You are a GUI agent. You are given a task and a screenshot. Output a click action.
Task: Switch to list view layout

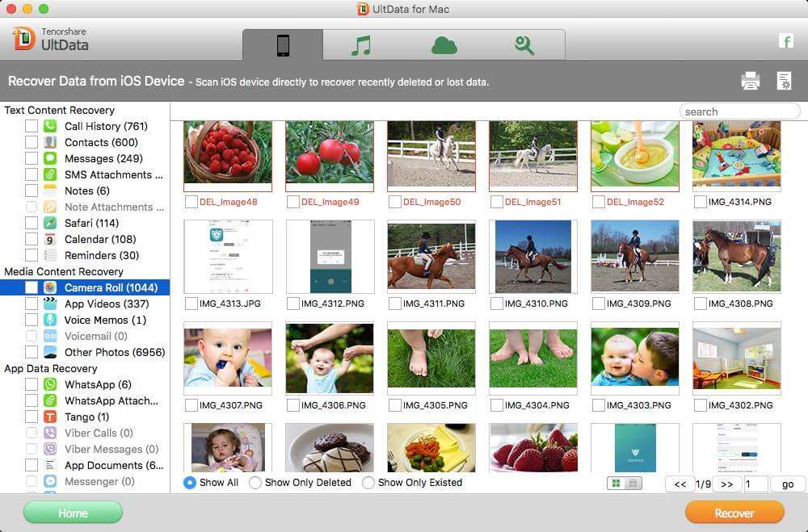point(633,484)
